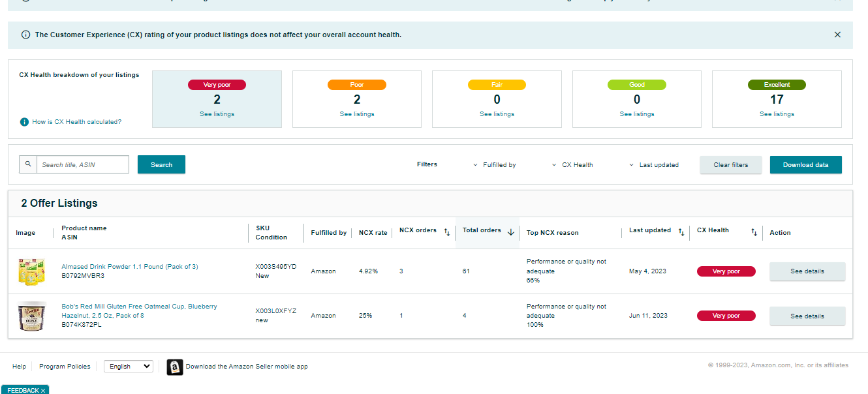Viewport: 868px width, 394px height.
Task: See listings under Excellent category
Action: (x=777, y=114)
